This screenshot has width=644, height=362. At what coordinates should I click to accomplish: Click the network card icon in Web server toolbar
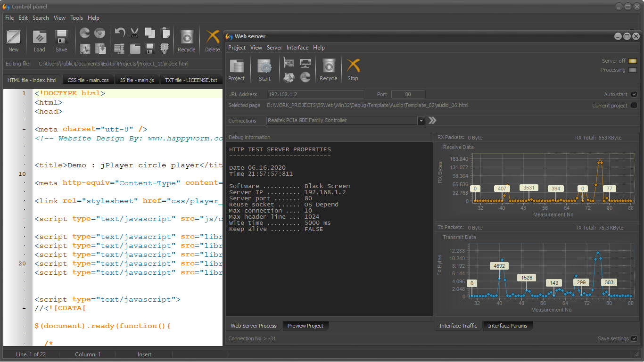pos(289,63)
